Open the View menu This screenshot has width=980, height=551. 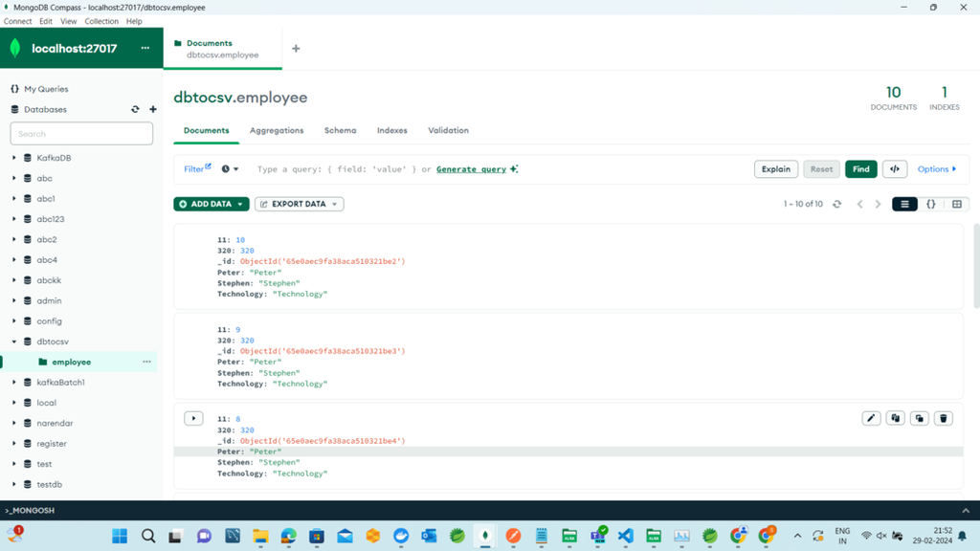68,21
